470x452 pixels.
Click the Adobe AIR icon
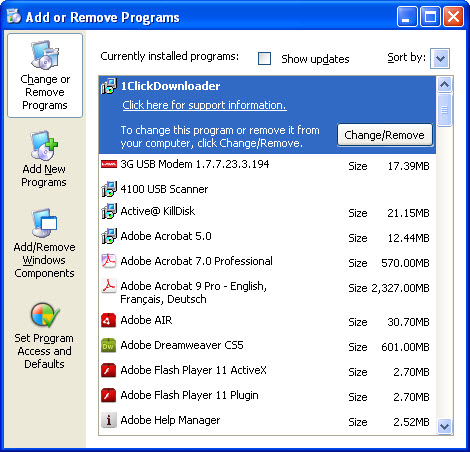point(109,320)
